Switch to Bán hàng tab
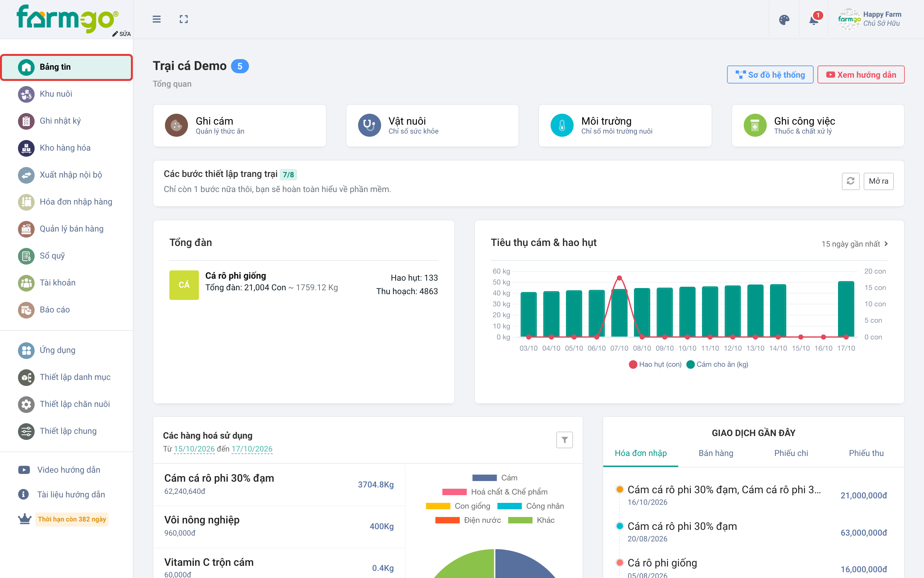Viewport: 924px width, 578px height. [715, 453]
